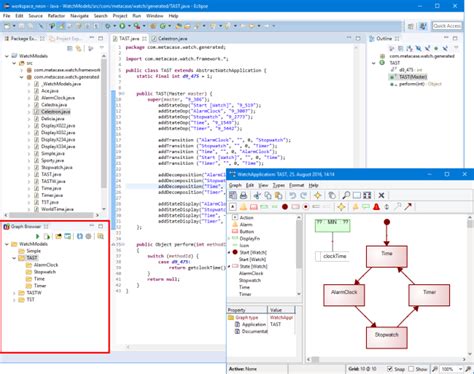This screenshot has width=474, height=374.
Task: Collapse the WatchModels project in Package Explorer
Action: click(7, 56)
